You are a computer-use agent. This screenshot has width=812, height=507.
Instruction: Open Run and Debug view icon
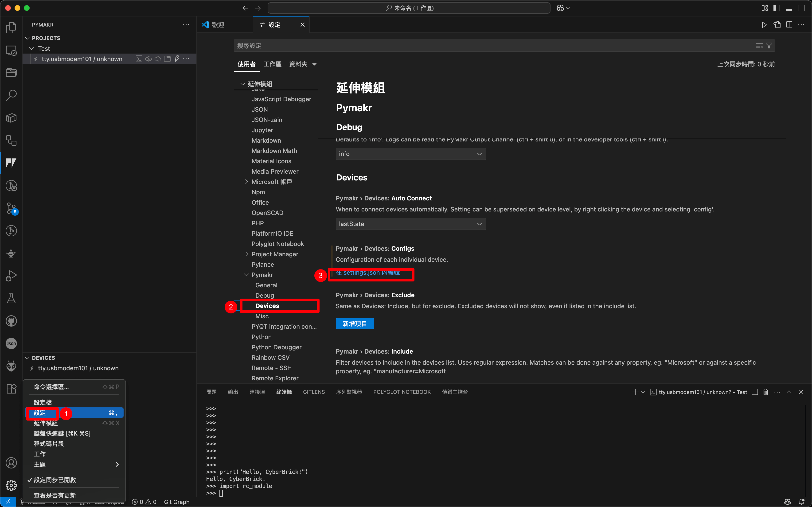[x=11, y=276]
